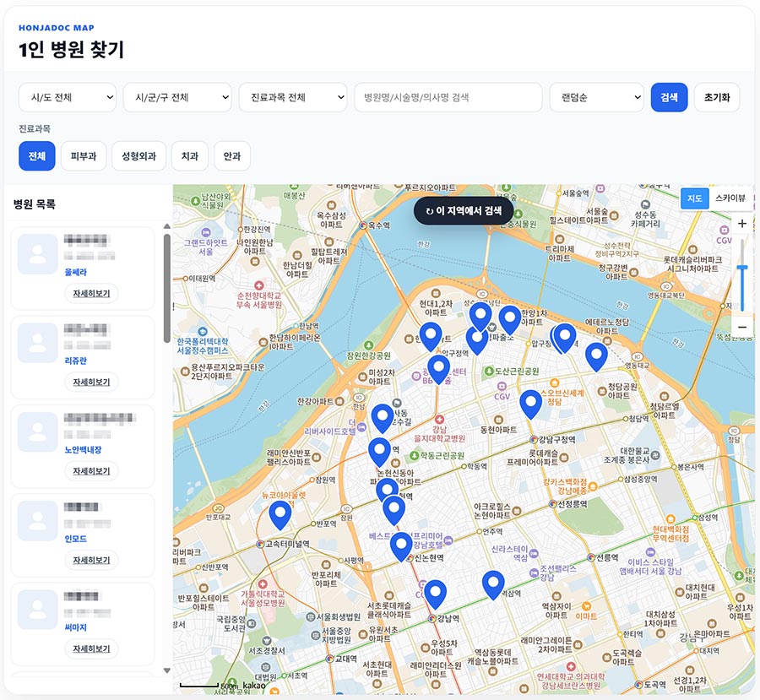Click the 인모드 tag text
The height and width of the screenshot is (700, 760).
pos(76,539)
